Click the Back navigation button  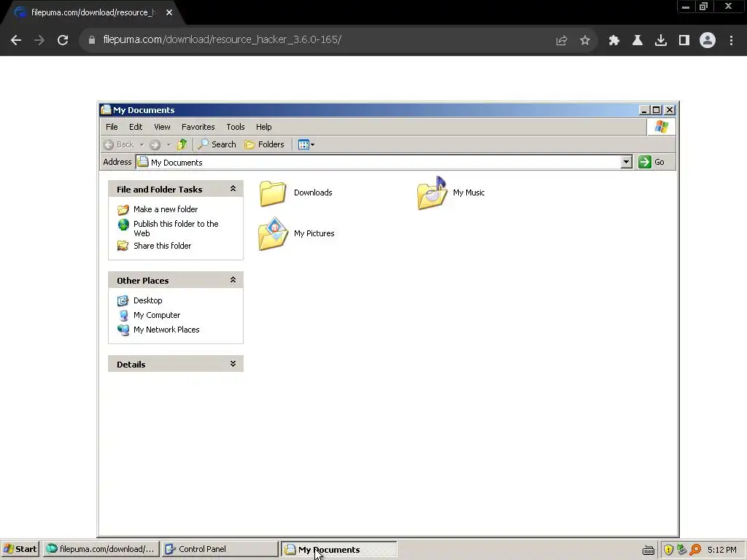click(119, 144)
